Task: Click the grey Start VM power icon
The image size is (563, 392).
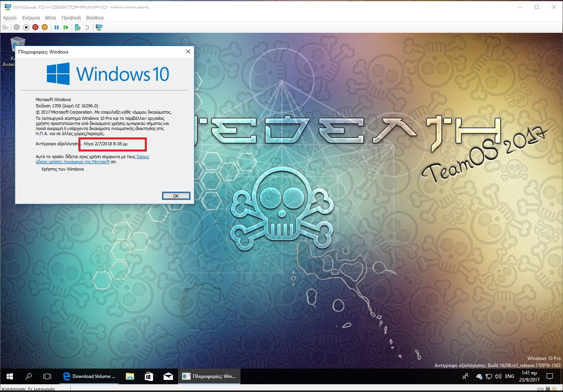Action: tap(16, 27)
